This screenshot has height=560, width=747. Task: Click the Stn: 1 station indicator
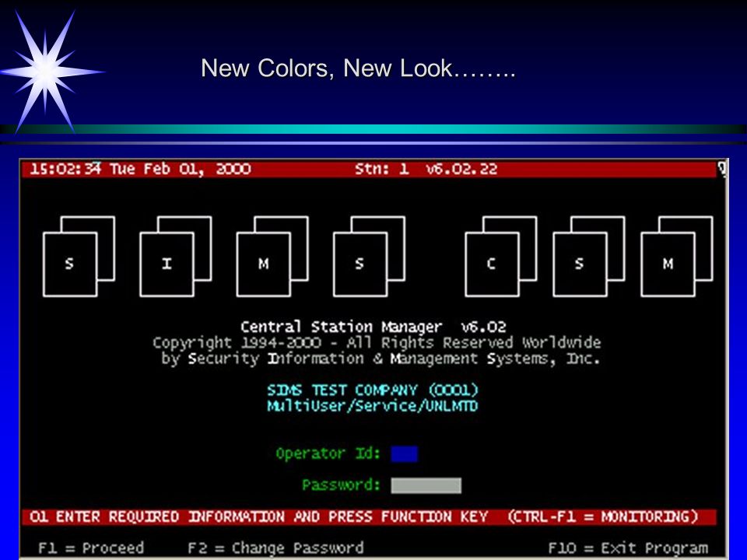click(382, 169)
